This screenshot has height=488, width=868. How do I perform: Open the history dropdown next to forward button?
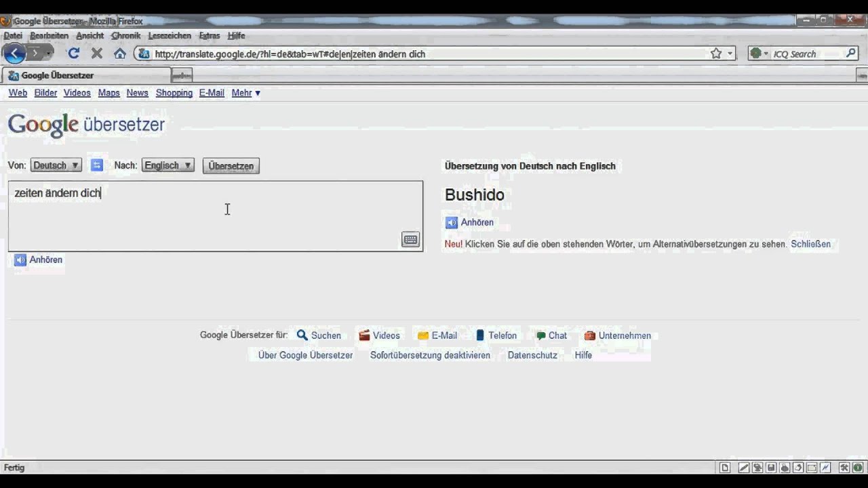pos(49,54)
